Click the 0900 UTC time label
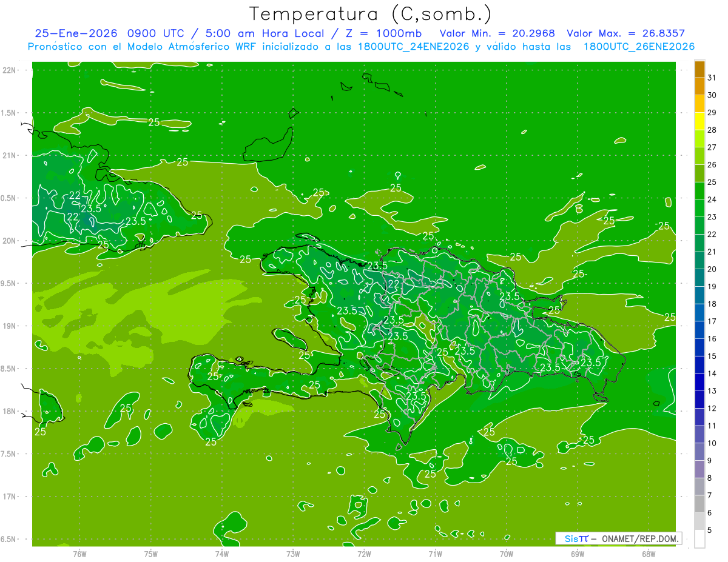The height and width of the screenshot is (562, 728). 157,33
